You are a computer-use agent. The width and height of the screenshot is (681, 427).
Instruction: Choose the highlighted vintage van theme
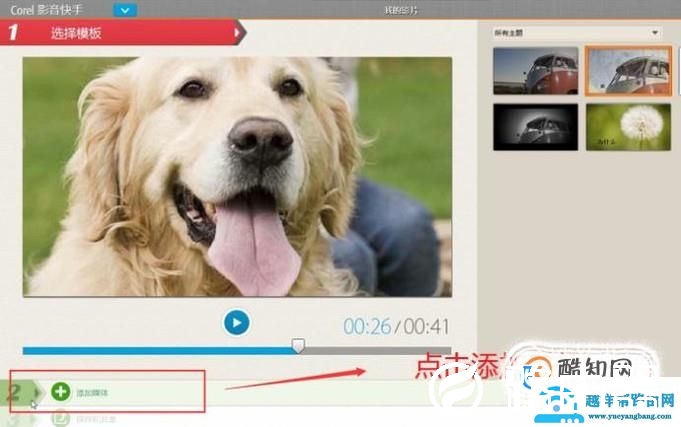(628, 70)
